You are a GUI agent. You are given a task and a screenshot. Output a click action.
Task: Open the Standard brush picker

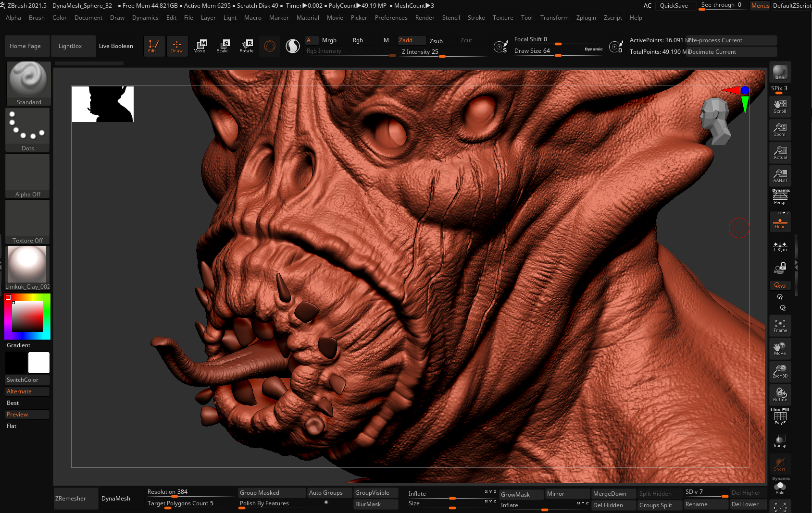(29, 84)
